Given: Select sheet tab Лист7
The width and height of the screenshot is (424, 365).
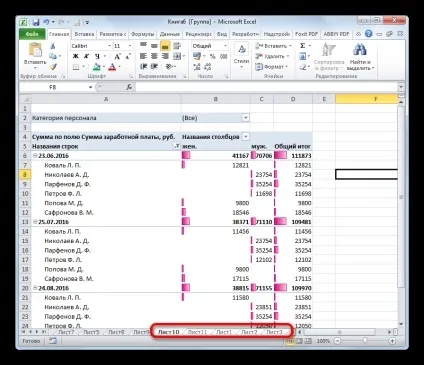Looking at the screenshot, I should point(66,332).
